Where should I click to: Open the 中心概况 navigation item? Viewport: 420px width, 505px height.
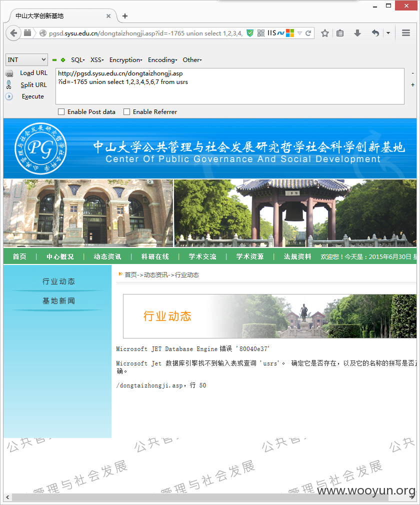pos(60,256)
